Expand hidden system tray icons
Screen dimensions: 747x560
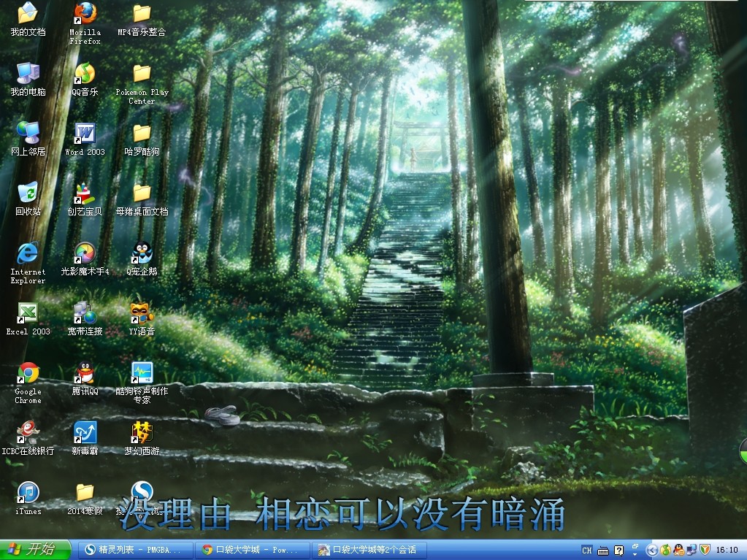(652, 550)
